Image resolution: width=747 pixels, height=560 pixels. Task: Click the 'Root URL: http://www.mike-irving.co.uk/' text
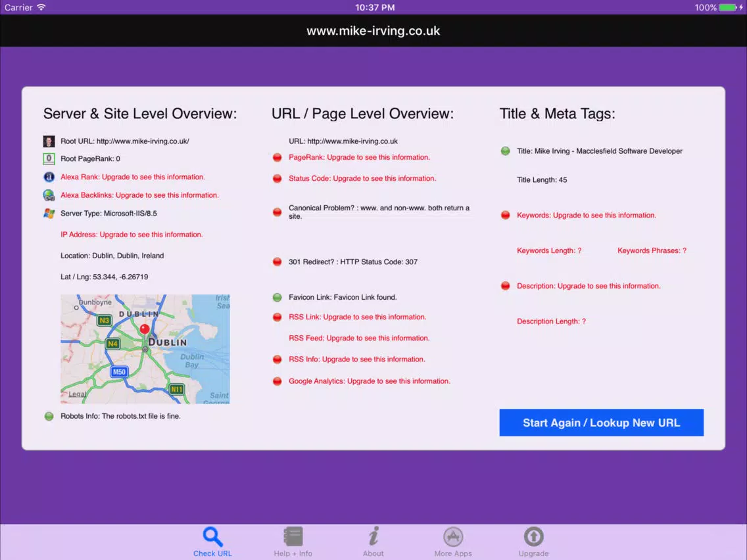[125, 141]
